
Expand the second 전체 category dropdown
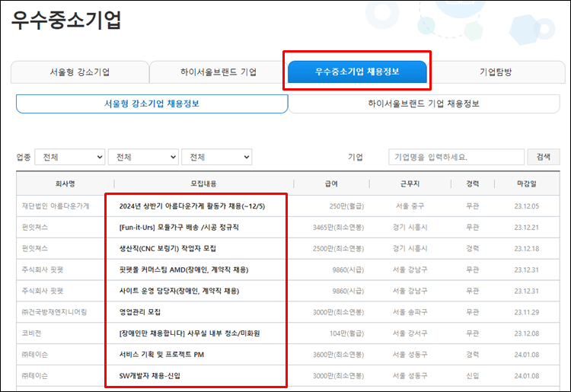pos(142,157)
